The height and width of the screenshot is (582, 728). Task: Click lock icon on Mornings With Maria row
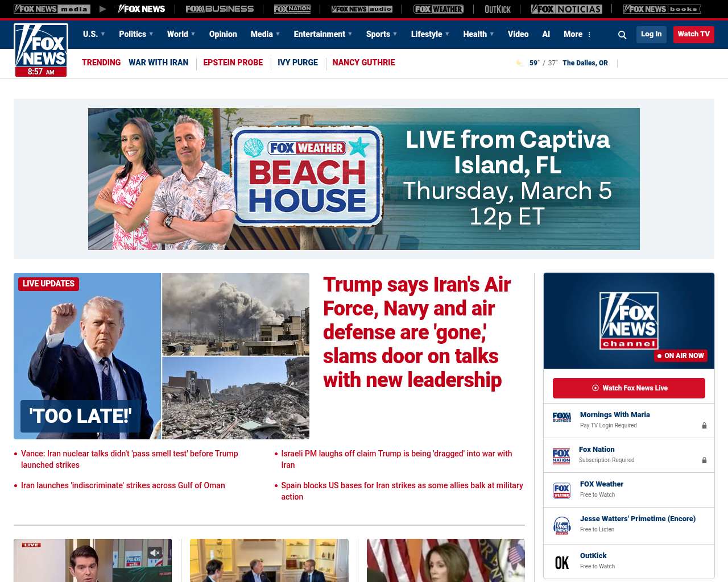(704, 425)
